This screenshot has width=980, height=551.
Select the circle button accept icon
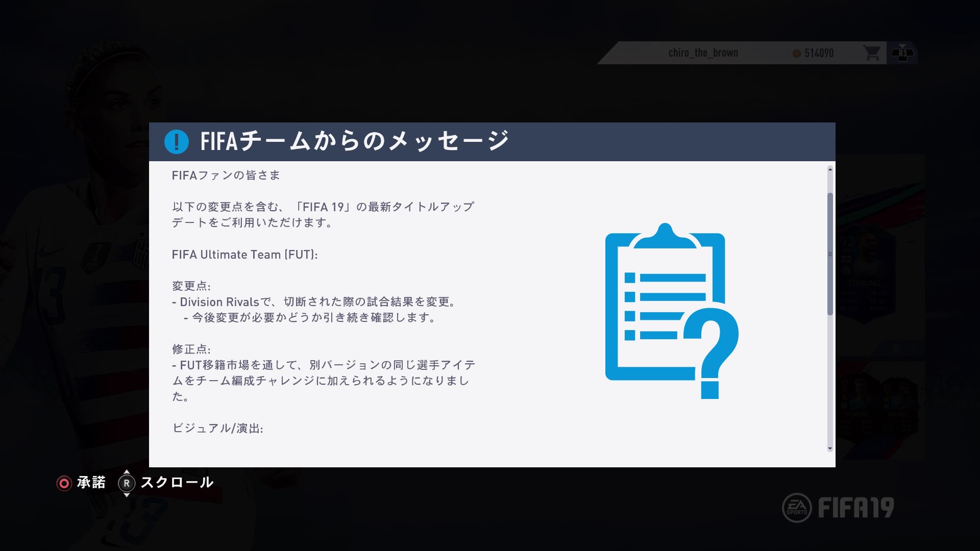pos(64,483)
